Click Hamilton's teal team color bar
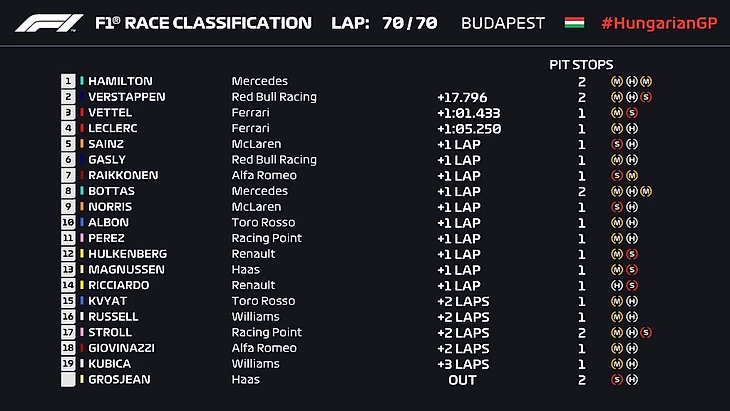 [x=82, y=81]
